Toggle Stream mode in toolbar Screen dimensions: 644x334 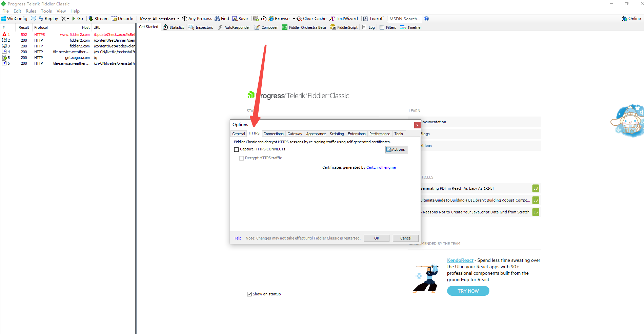[x=98, y=19]
